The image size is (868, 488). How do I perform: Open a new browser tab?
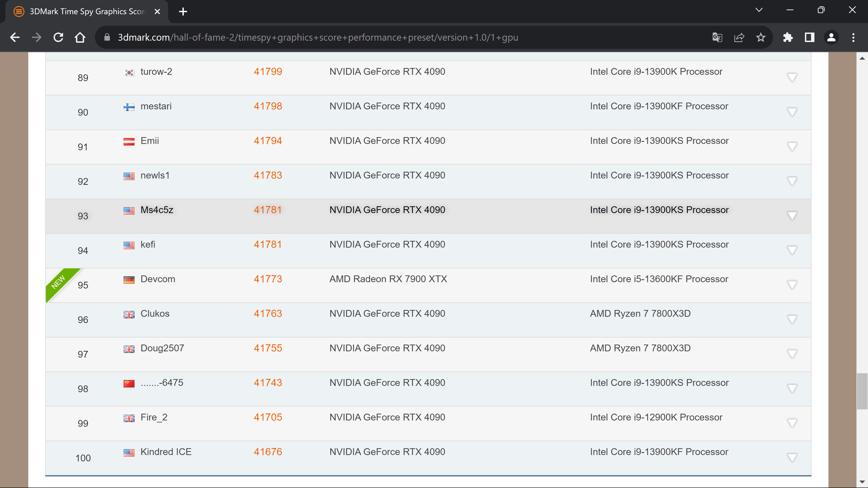click(183, 12)
